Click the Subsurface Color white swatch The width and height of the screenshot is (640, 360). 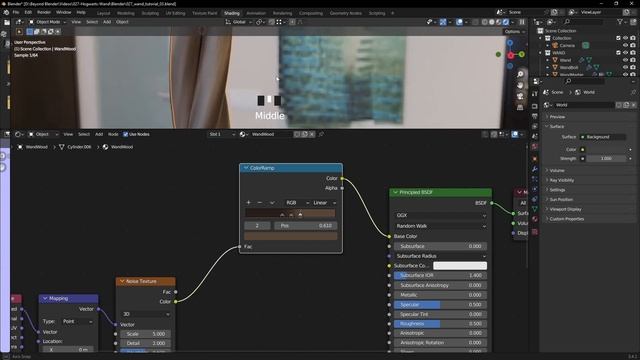(460, 266)
